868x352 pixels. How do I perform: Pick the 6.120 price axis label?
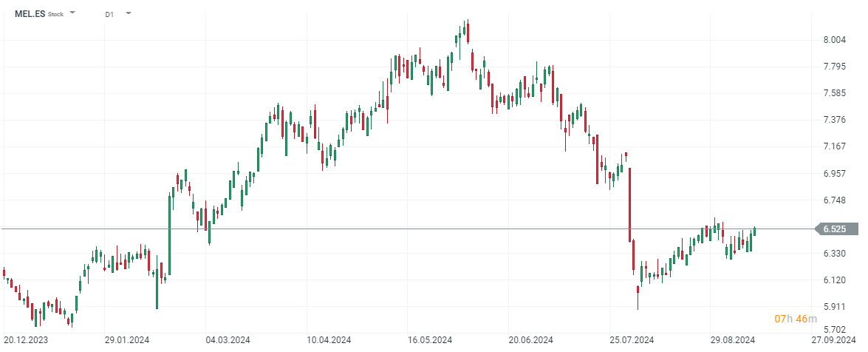click(x=834, y=280)
